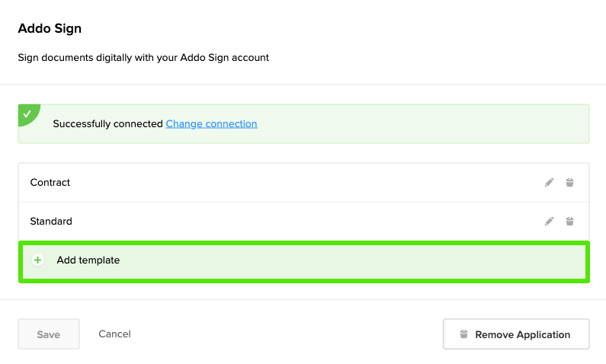Screen dimensions: 606x364
Task: Select the Standard template name
Action: (51, 222)
